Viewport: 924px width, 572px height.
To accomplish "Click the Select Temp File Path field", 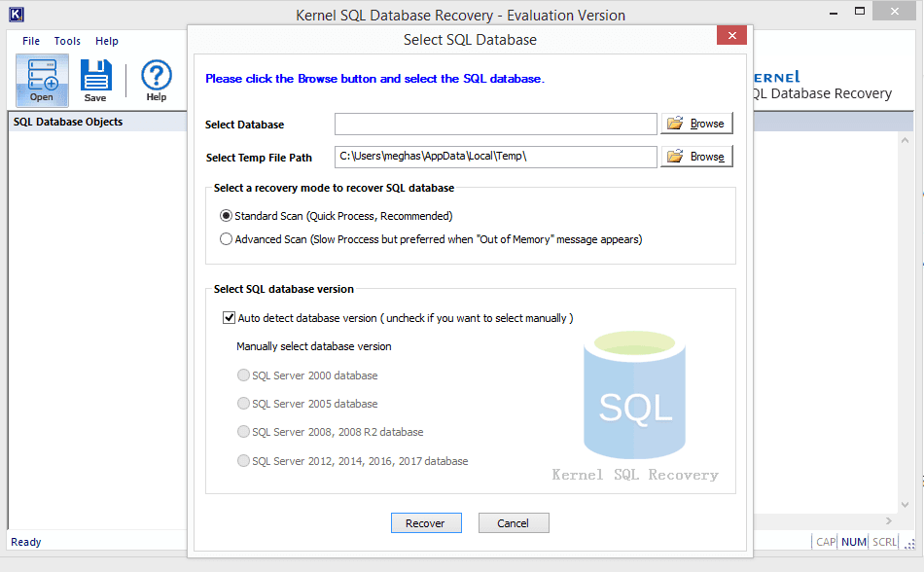I will 495,157.
